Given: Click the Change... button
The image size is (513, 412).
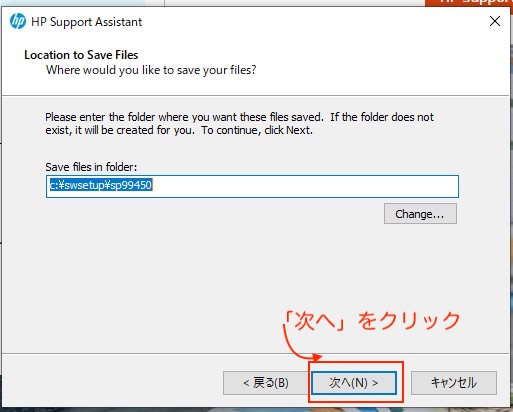Looking at the screenshot, I should click(x=420, y=214).
